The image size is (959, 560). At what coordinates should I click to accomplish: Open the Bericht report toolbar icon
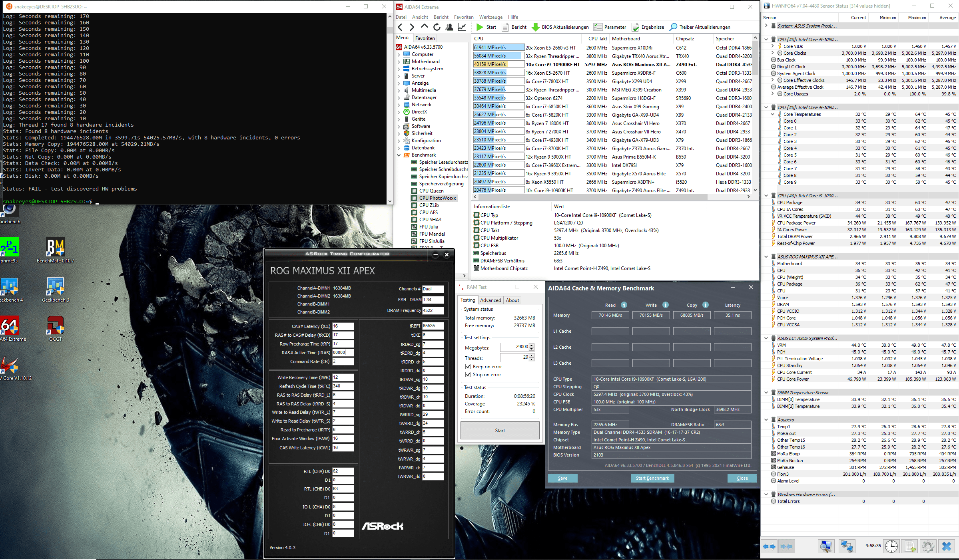tap(505, 27)
